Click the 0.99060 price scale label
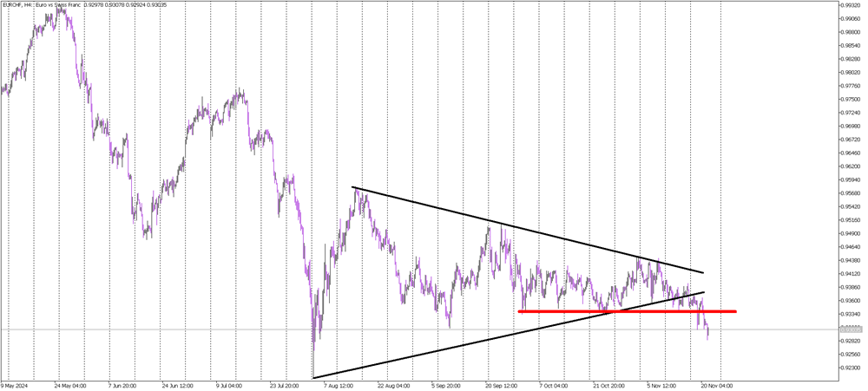This screenshot has height=391, width=868. pos(851,18)
